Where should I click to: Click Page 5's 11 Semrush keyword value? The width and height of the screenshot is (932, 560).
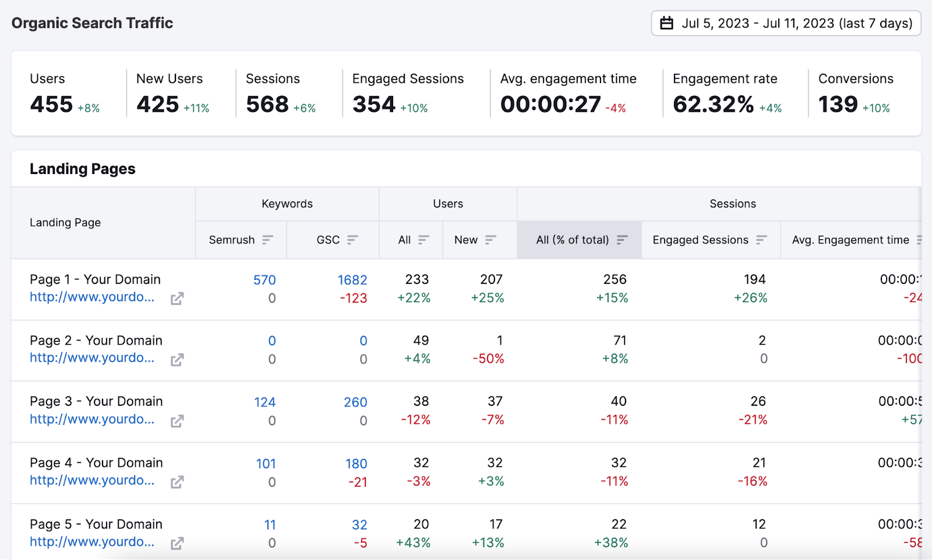click(270, 524)
